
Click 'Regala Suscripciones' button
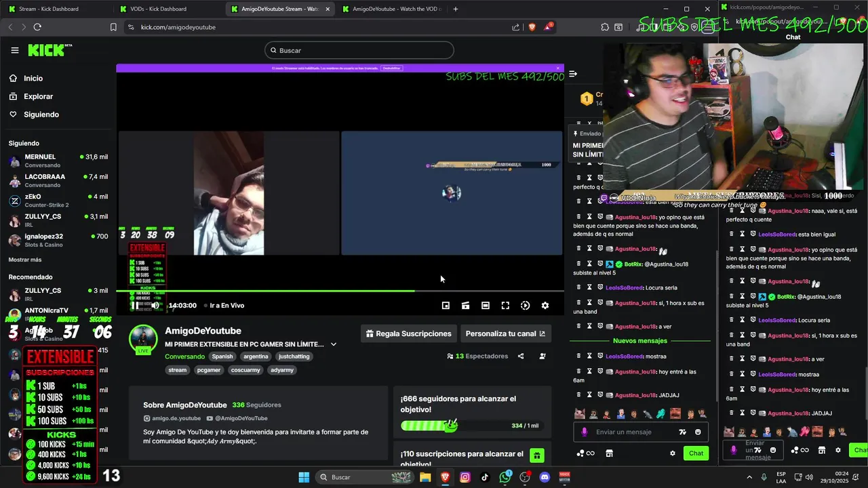pos(408,333)
